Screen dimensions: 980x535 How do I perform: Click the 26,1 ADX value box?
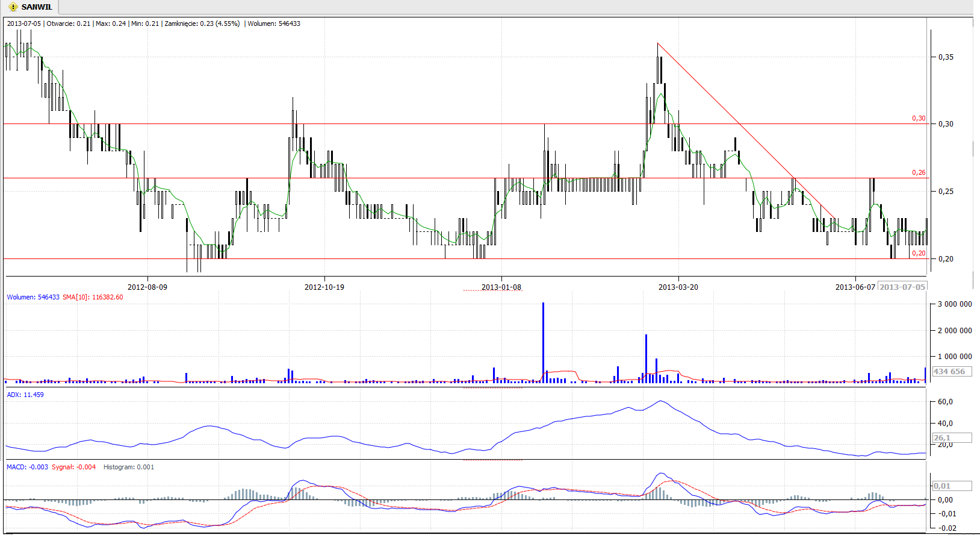tap(952, 437)
